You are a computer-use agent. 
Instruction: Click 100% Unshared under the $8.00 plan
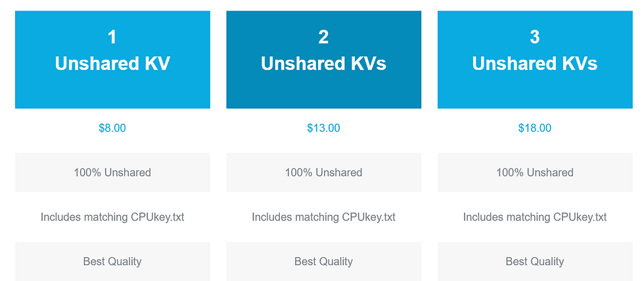[112, 172]
